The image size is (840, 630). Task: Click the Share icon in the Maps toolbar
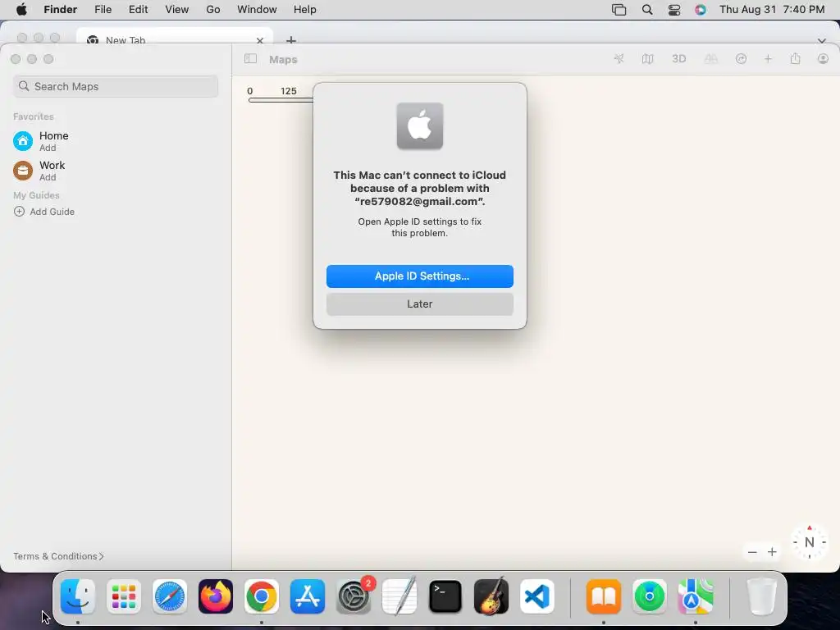pyautogui.click(x=795, y=59)
